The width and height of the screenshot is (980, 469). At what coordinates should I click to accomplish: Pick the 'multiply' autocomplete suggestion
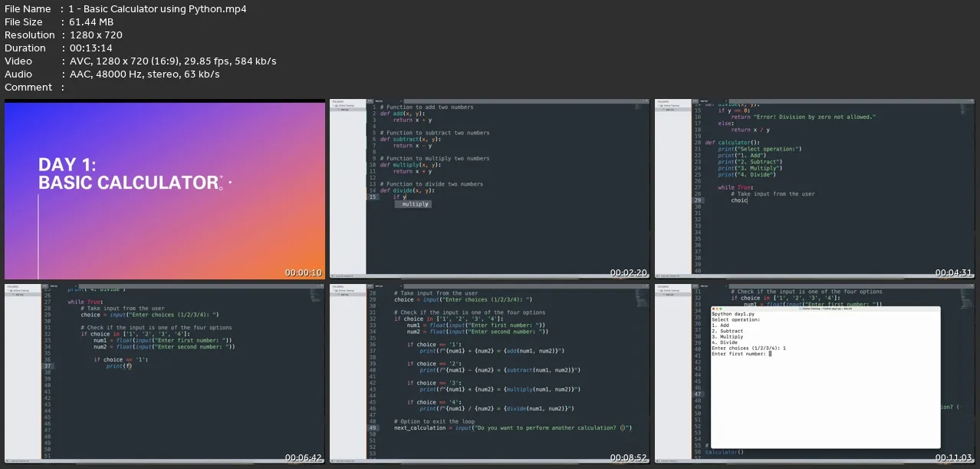pyautogui.click(x=415, y=204)
